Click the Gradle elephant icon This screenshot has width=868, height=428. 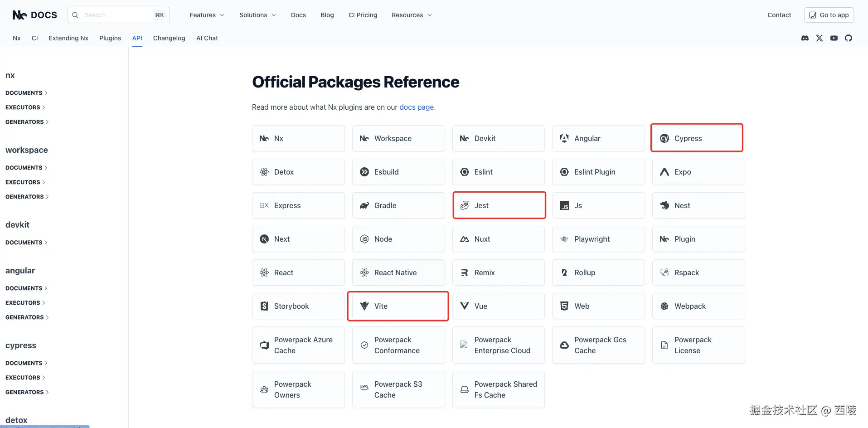pyautogui.click(x=364, y=205)
